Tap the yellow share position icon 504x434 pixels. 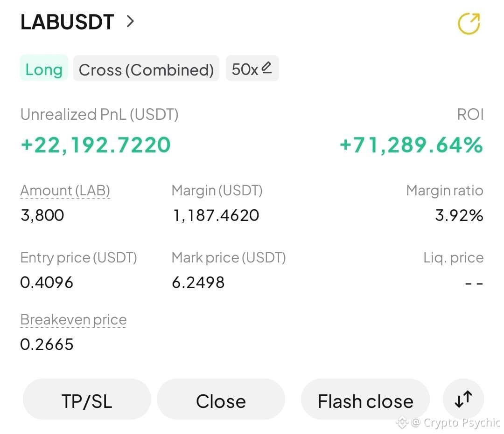[x=469, y=23]
